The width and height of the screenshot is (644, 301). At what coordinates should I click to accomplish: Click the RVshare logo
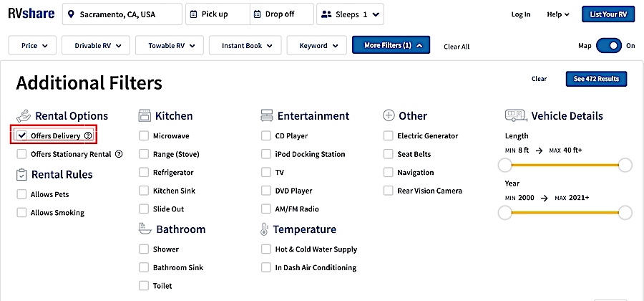coord(29,14)
